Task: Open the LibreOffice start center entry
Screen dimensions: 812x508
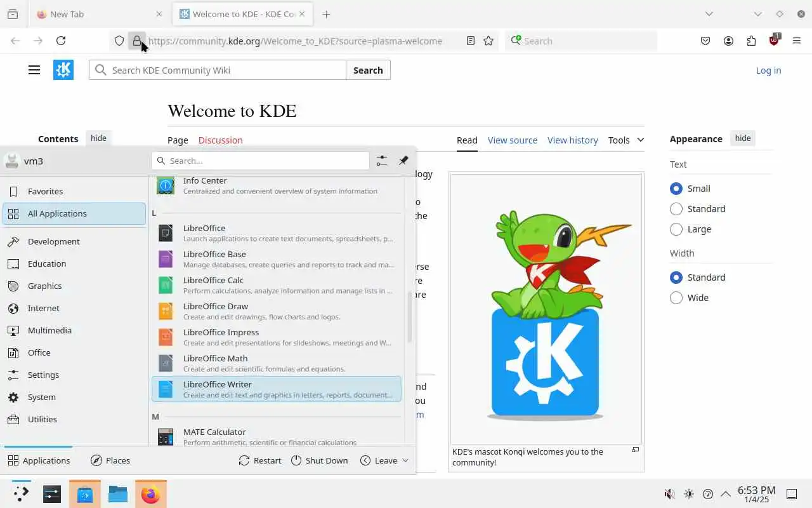Action: pyautogui.click(x=277, y=232)
